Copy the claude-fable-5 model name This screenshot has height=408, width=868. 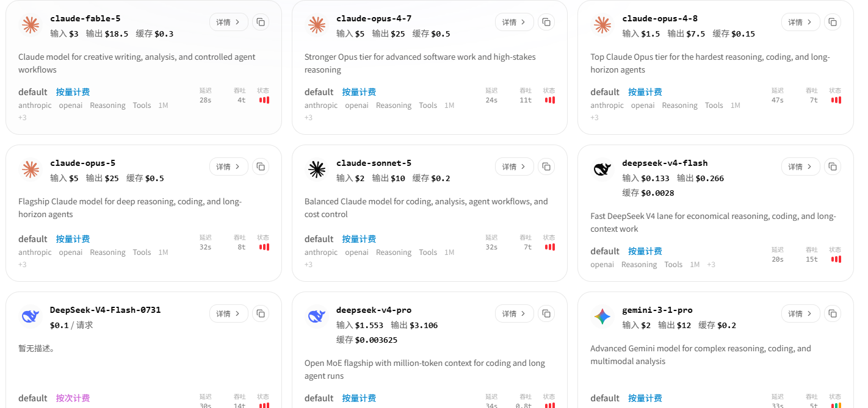tap(261, 22)
